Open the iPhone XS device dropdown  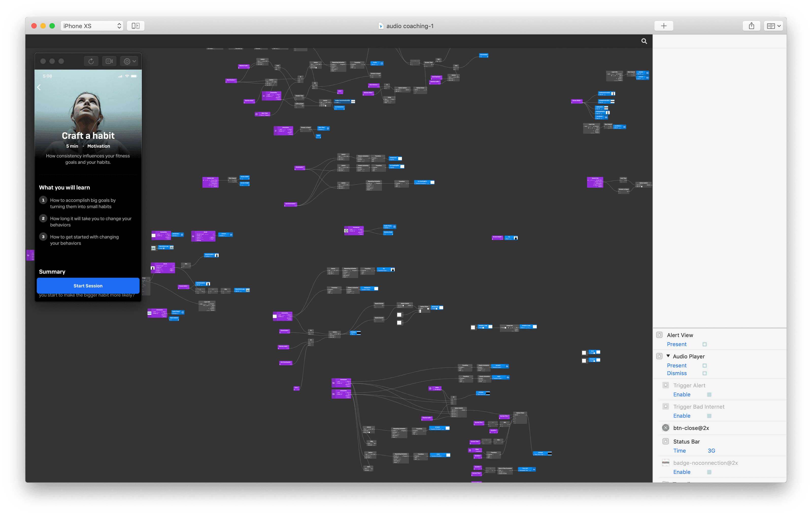click(x=92, y=26)
